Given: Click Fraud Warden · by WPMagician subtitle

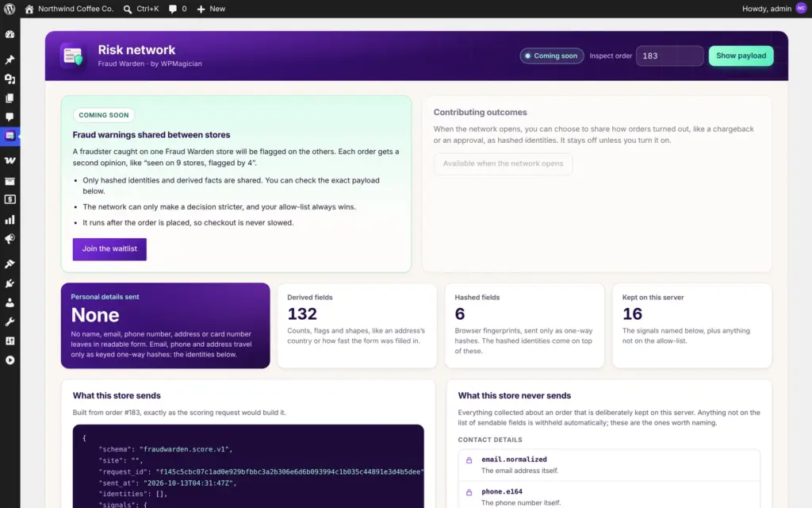Looking at the screenshot, I should click(x=150, y=63).
